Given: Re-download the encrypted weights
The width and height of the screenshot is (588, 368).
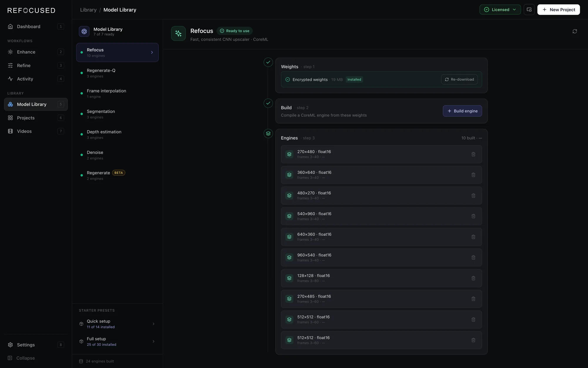Looking at the screenshot, I should [459, 79].
